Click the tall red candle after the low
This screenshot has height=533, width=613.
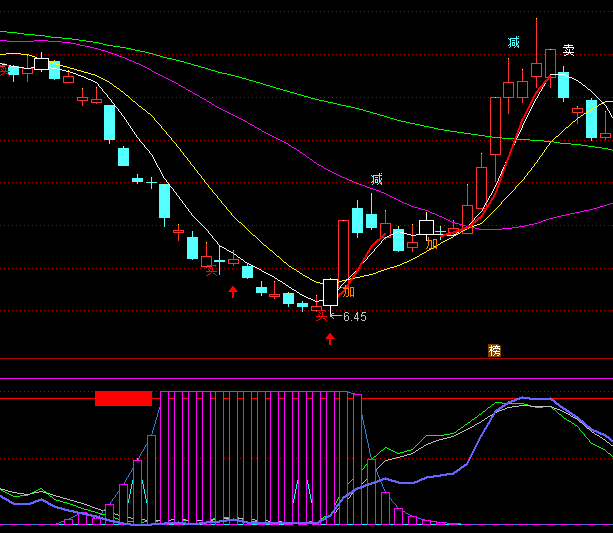[x=343, y=250]
